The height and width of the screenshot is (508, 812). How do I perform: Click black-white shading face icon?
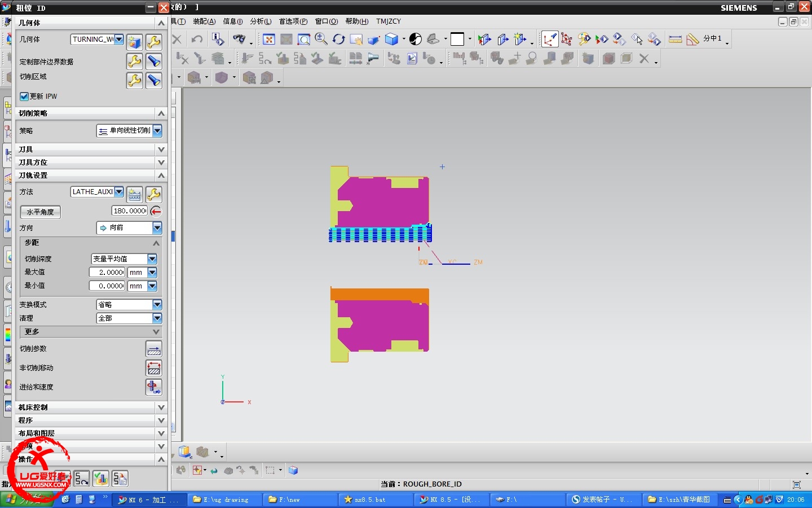tap(416, 39)
